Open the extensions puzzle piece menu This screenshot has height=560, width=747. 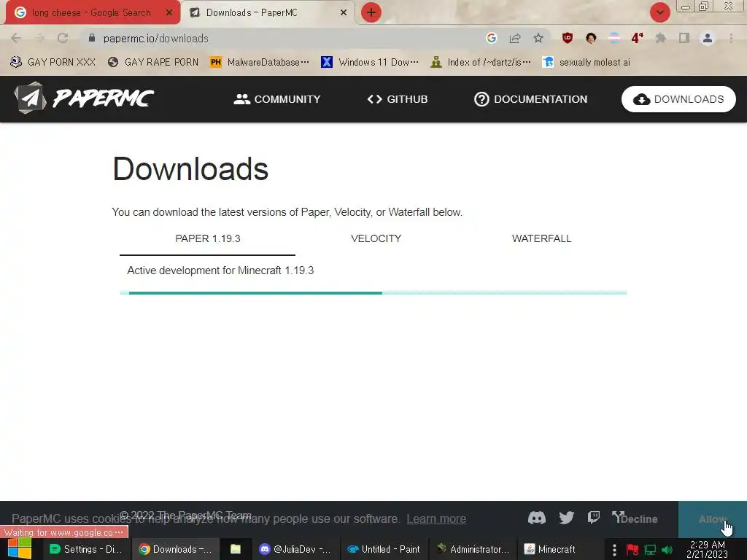[661, 38]
